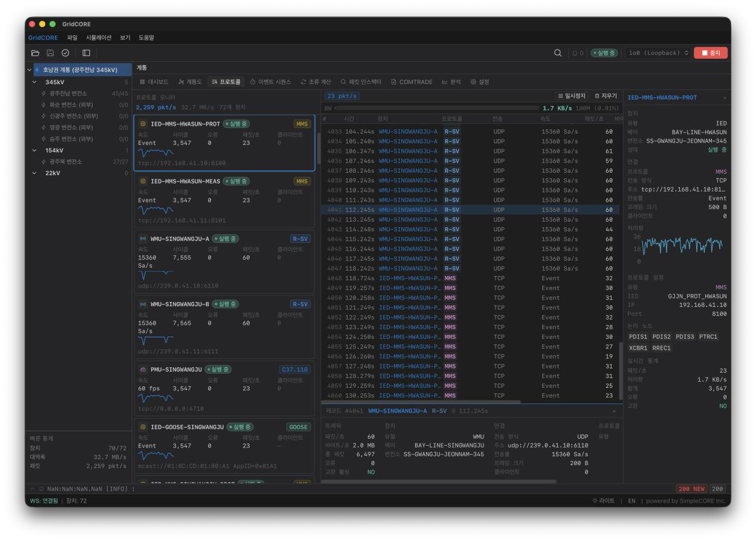Screen dimensions: 756x540
Task: Toggle the sidebar panel icon
Action: 86,53
